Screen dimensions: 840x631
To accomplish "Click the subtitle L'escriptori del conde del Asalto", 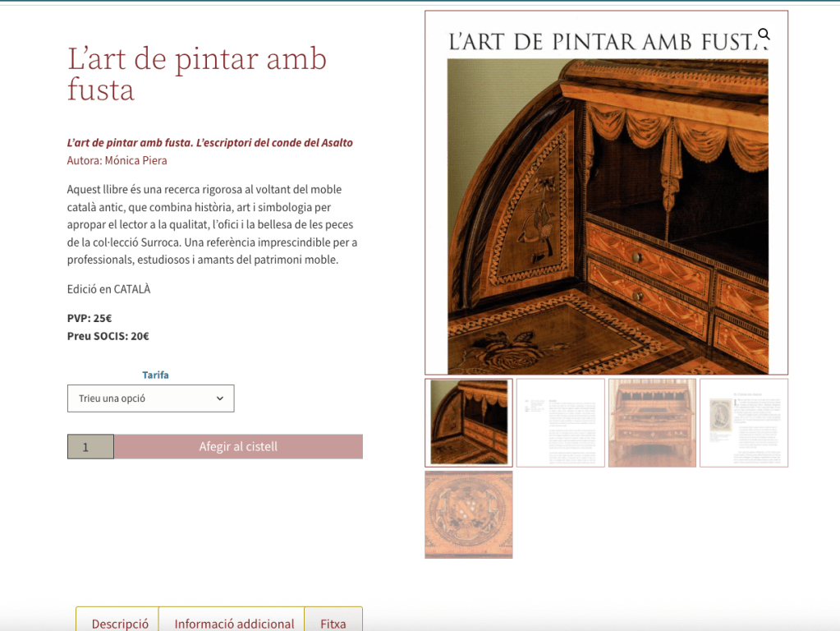I will point(274,143).
